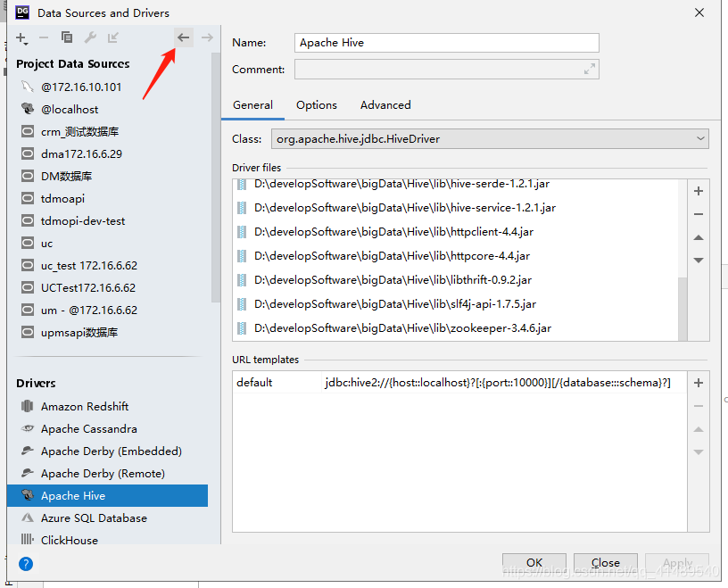
Task: Select the uc_test 172.16.6.62 data source
Action: tap(109, 265)
